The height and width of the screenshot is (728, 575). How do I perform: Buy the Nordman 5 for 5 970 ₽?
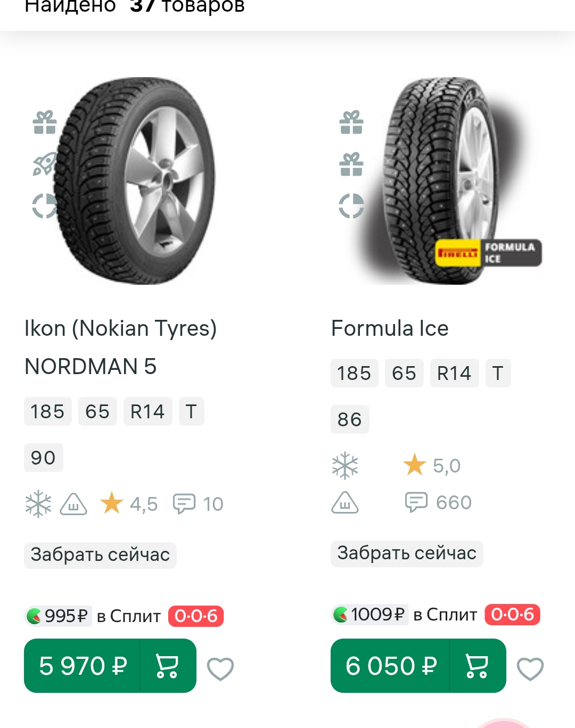click(x=83, y=666)
